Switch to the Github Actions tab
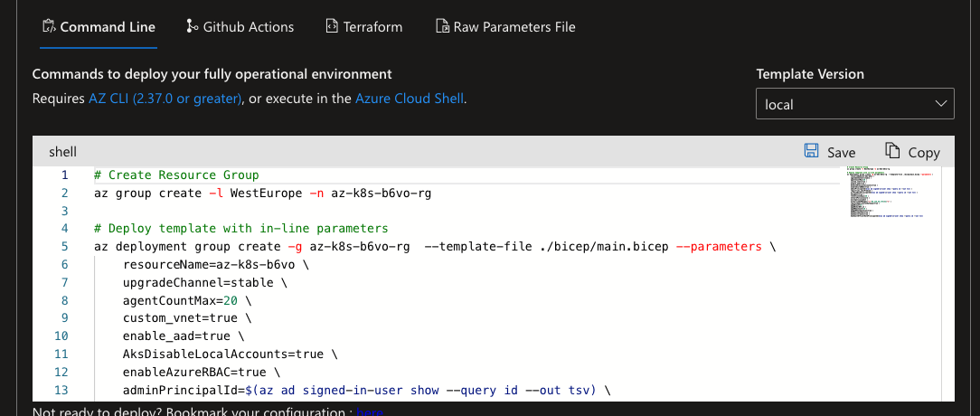The height and width of the screenshot is (416, 980). [240, 27]
